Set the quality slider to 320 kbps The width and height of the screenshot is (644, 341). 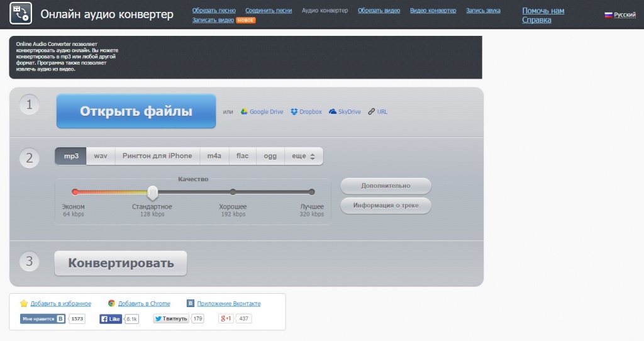tap(311, 192)
